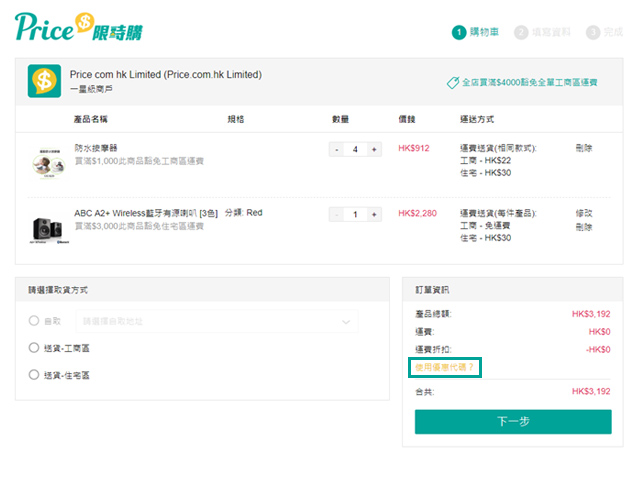
Task: Go to step 2 填寫資料 tab
Action: (543, 32)
